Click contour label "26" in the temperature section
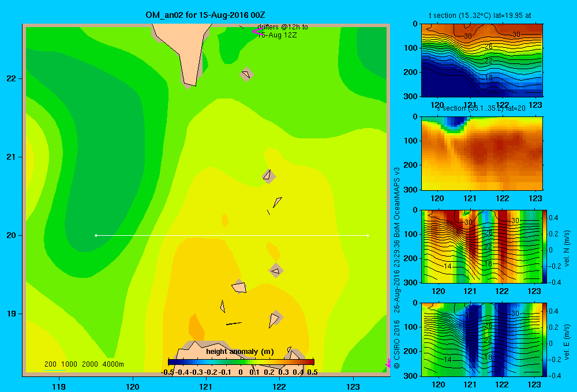Viewport: 577px width, 392px height. coord(488,47)
